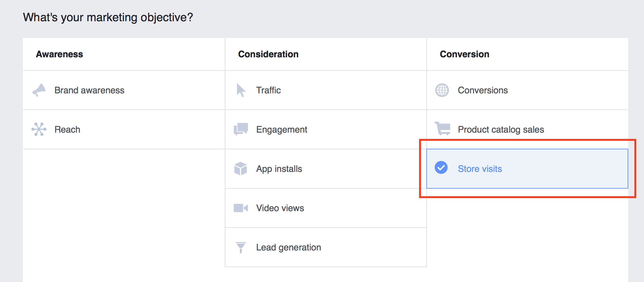
Task: Select the Lead generation objective label
Action: pos(289,247)
